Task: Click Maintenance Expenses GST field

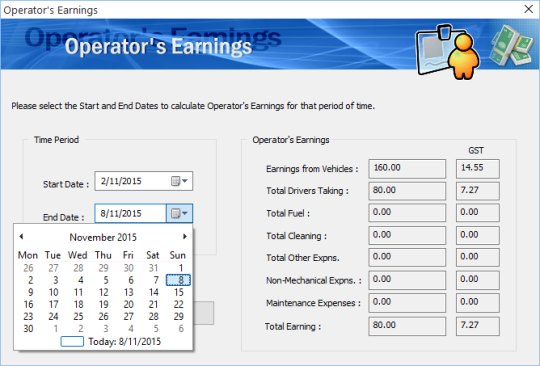Action: 478,303
